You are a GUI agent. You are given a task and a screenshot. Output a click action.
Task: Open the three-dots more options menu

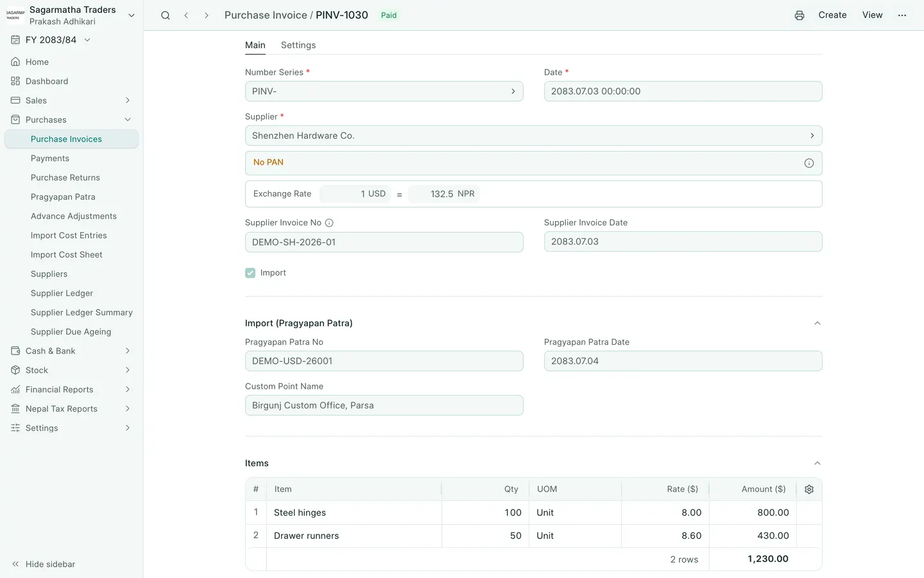point(902,15)
